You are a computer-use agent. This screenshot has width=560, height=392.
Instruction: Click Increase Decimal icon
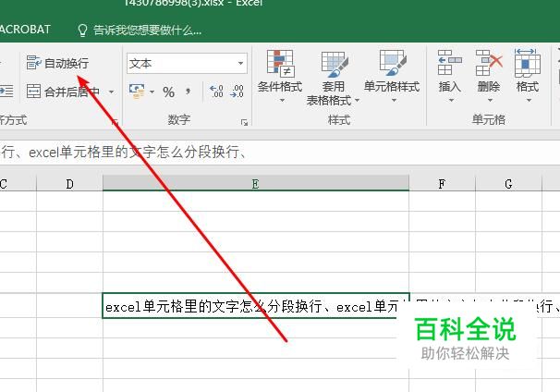point(216,92)
